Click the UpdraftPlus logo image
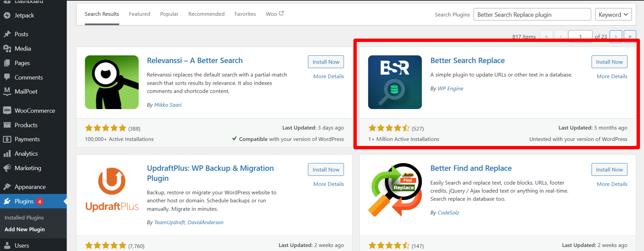The image size is (644, 251). 112,190
